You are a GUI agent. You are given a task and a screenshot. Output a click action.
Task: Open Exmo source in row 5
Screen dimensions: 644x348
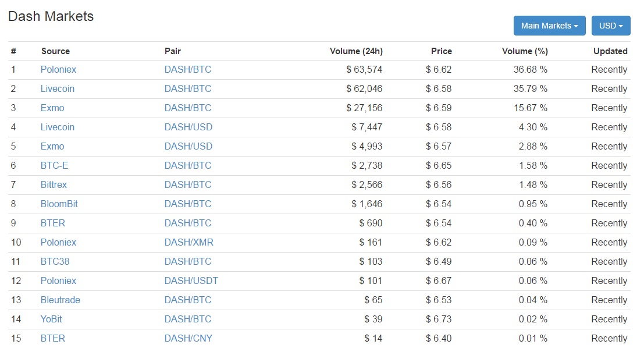click(x=52, y=146)
